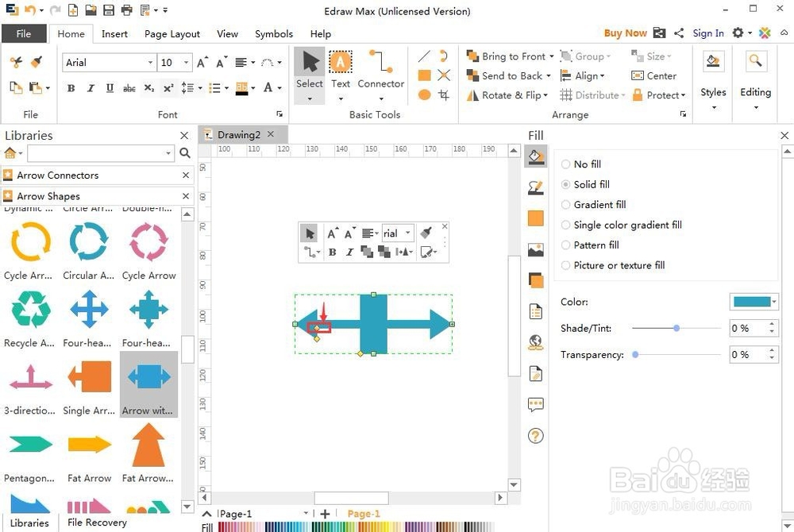Pick the Single Arrow shape
The width and height of the screenshot is (794, 532).
point(90,387)
